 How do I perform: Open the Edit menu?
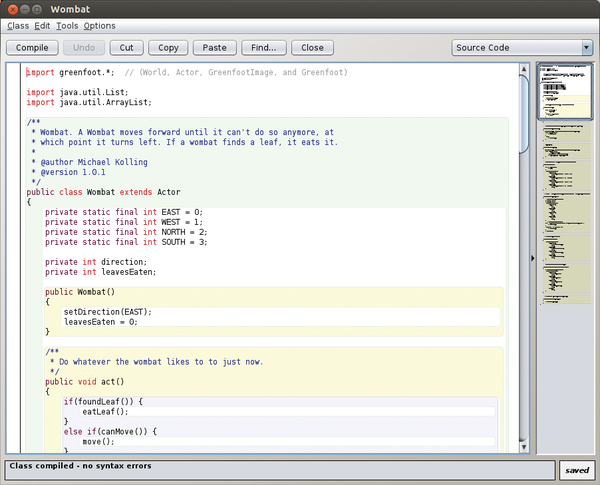tap(42, 26)
